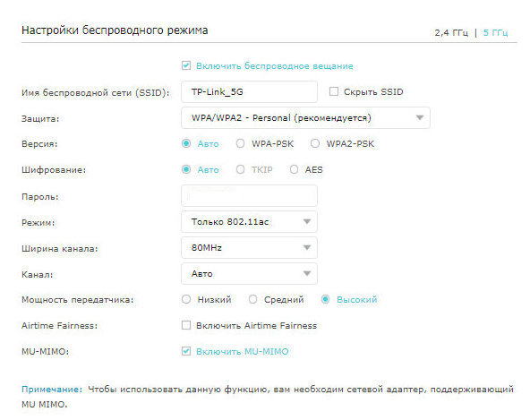This screenshot has width=530, height=420.
Task: Expand the Ширина канала 80MHz dropdown
Action: (x=249, y=247)
